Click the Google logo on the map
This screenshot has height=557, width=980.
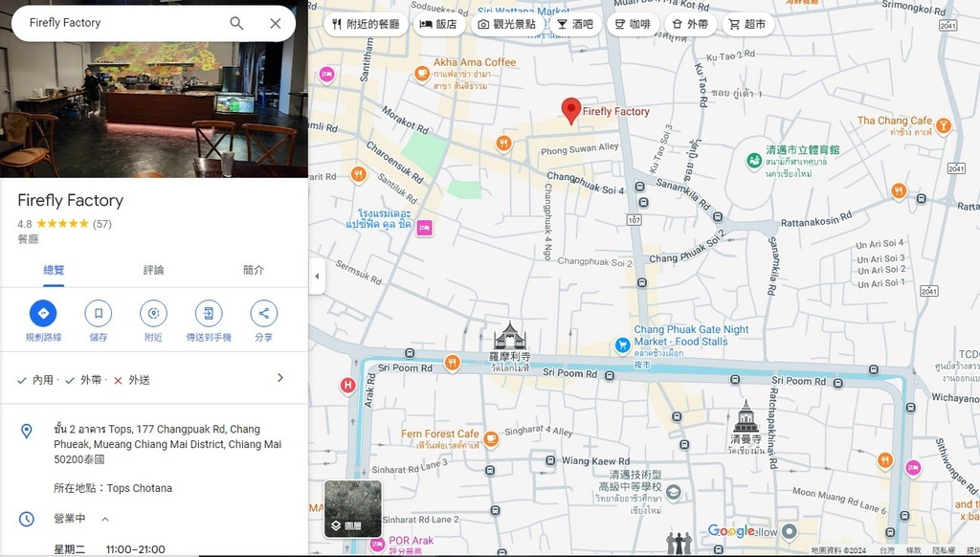click(x=730, y=531)
